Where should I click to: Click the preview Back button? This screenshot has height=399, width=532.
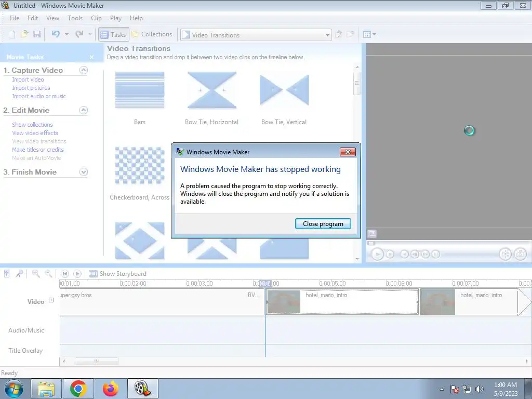point(404,254)
